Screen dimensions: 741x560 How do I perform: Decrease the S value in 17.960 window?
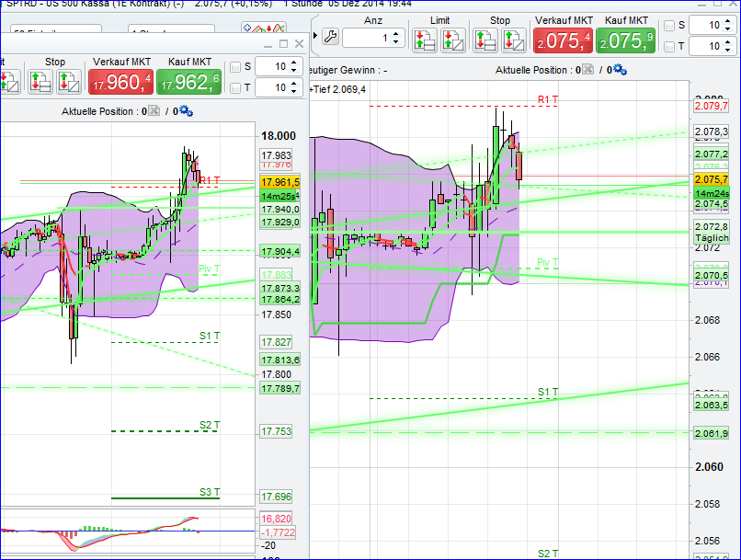(294, 71)
